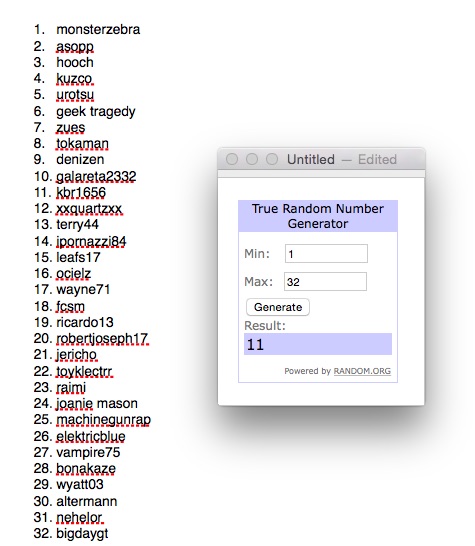Close the Untitled window
The image size is (475, 546).
232,159
